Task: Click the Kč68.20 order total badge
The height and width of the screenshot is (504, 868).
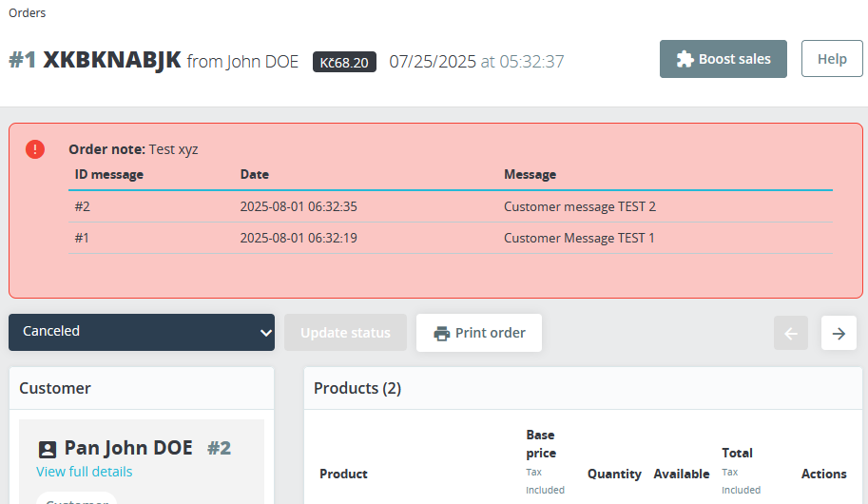Action: pos(344,62)
